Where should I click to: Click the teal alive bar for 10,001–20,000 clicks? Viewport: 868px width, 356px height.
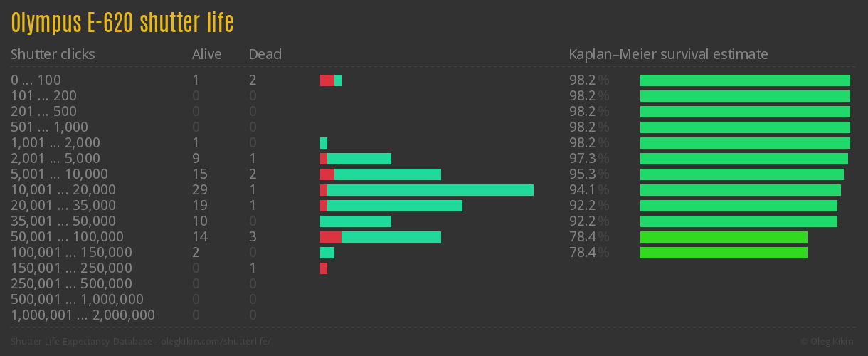[x=430, y=190]
